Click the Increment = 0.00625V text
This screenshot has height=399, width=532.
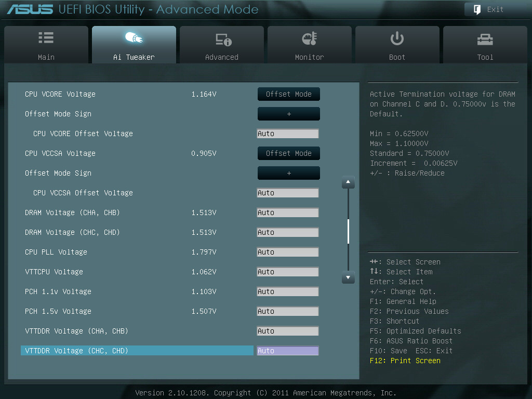414,163
